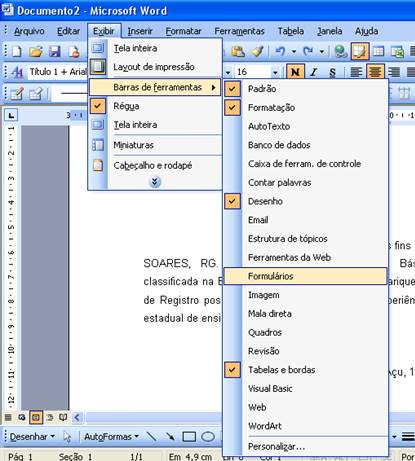This screenshot has width=415, height=461.
Task: Switch to Reading Layout book icon at bottom
Action: [63, 417]
